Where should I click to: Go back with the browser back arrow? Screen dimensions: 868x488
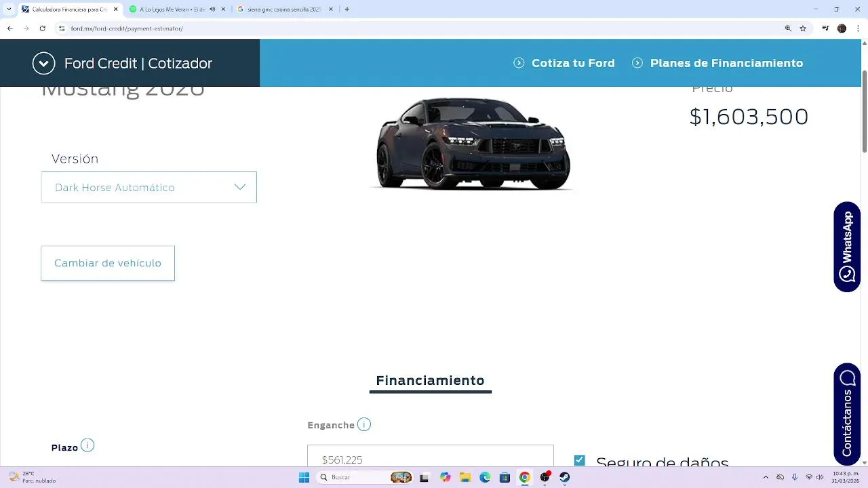click(9, 28)
